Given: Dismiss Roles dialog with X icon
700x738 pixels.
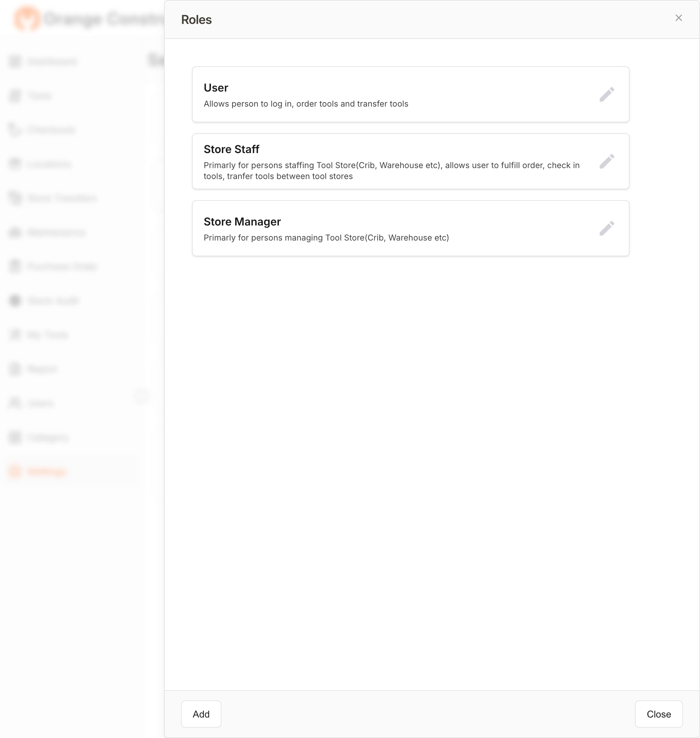Looking at the screenshot, I should tap(678, 18).
